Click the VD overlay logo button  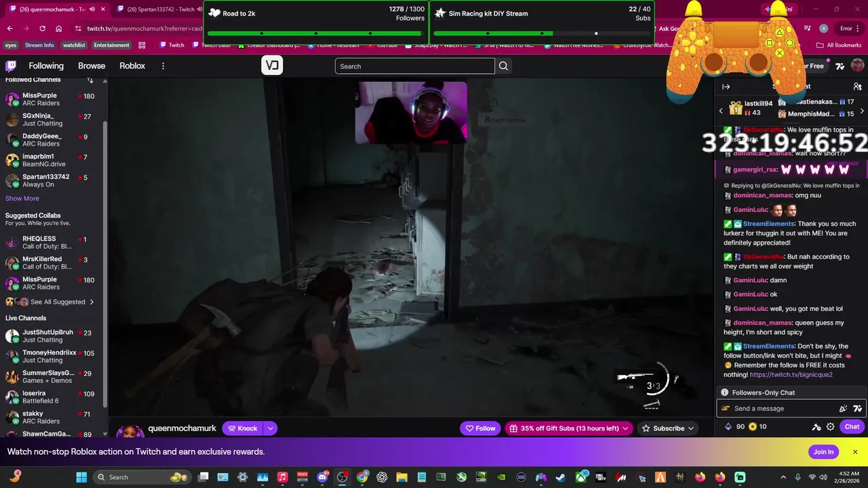tap(272, 66)
